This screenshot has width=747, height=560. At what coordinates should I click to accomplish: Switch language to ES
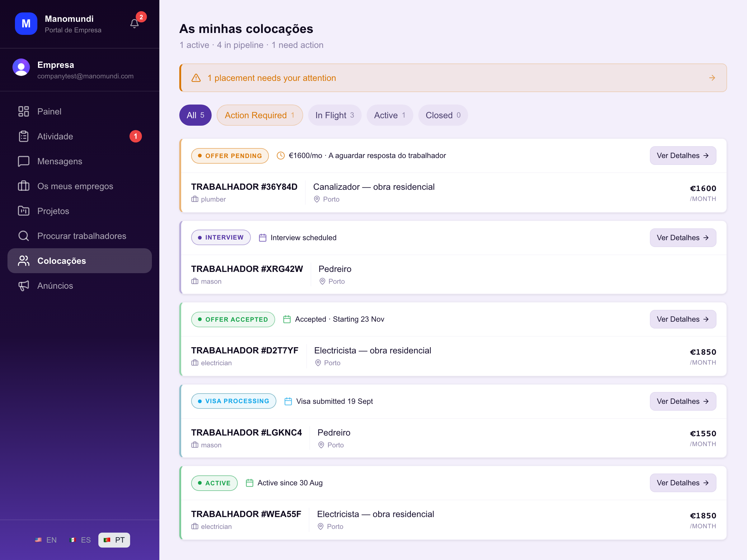80,540
